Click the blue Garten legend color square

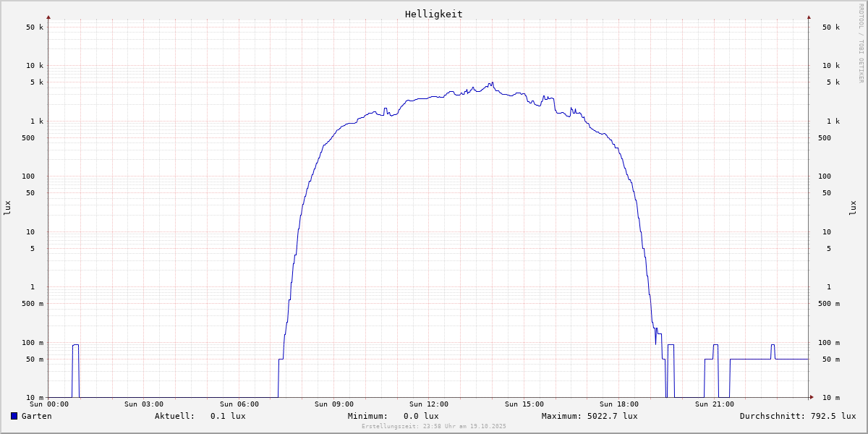(14, 416)
